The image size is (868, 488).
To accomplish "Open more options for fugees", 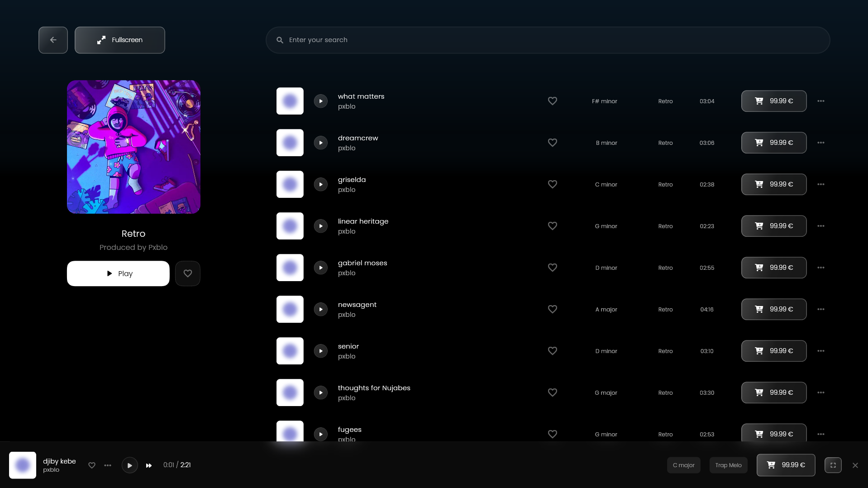I will [x=821, y=434].
